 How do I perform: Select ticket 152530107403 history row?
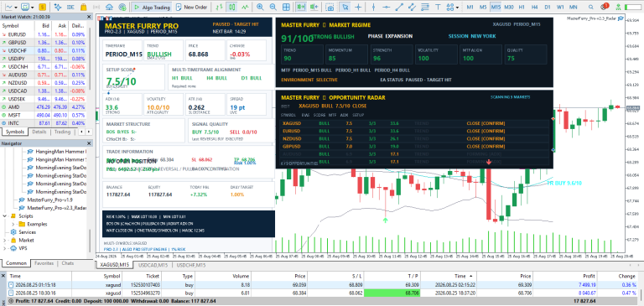click(322, 285)
